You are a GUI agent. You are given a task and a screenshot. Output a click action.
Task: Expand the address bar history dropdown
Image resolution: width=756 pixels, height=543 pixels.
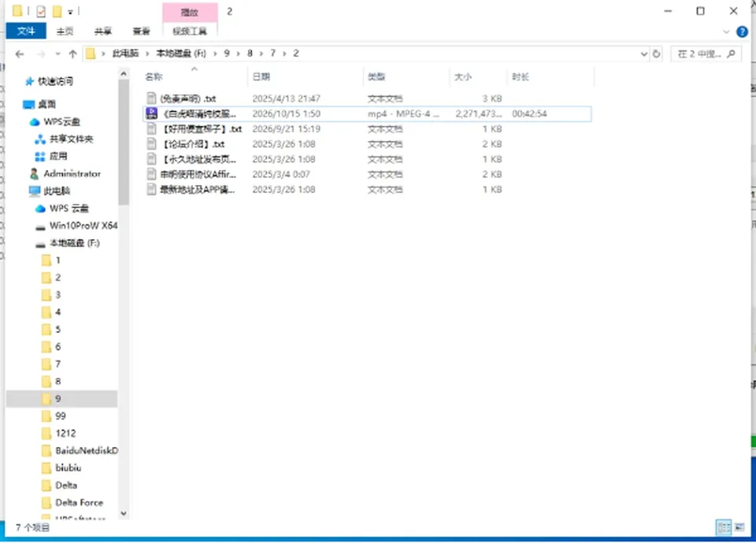click(643, 54)
